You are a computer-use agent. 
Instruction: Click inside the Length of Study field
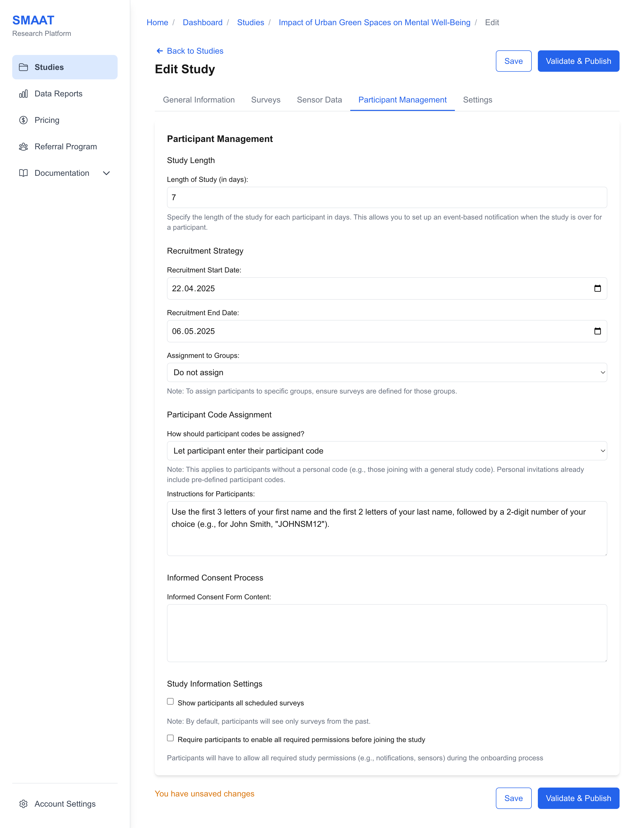click(x=386, y=197)
